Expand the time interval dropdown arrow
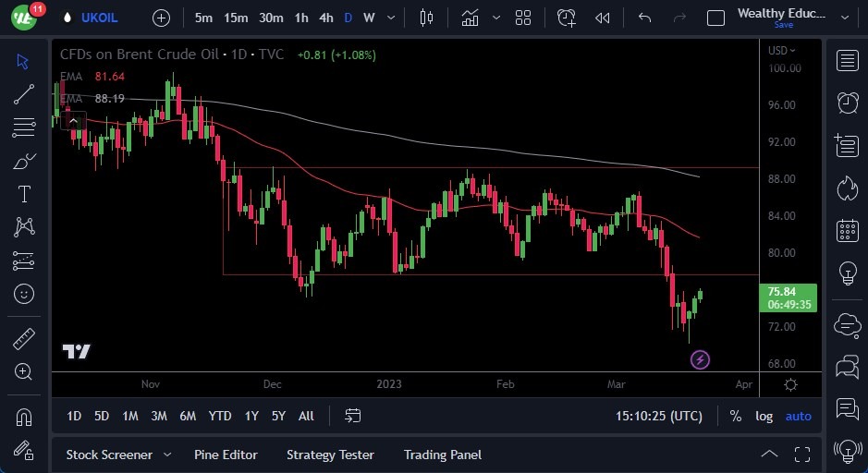 point(394,18)
